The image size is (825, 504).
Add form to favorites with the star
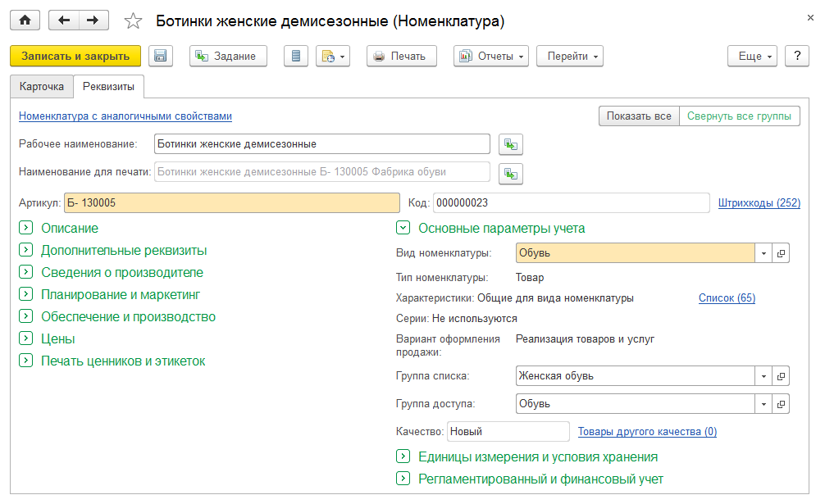[x=133, y=21]
